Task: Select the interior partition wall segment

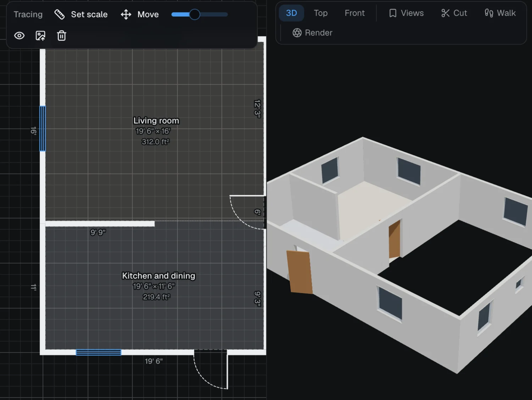Action: coord(100,224)
